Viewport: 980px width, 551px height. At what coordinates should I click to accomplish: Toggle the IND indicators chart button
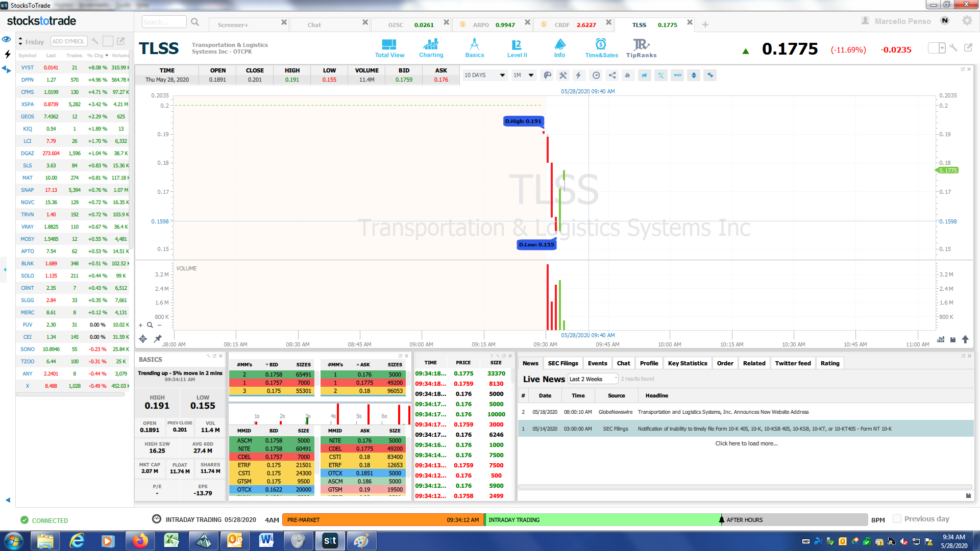click(677, 75)
